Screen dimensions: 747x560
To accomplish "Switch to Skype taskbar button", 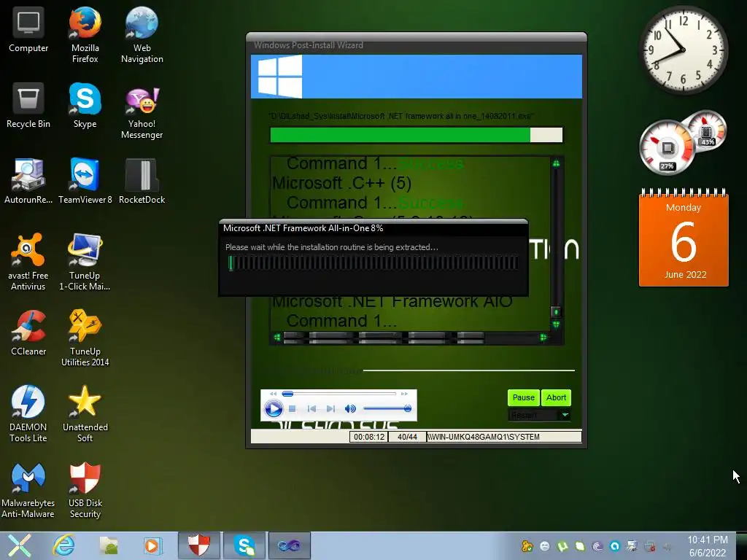I will pos(244,545).
